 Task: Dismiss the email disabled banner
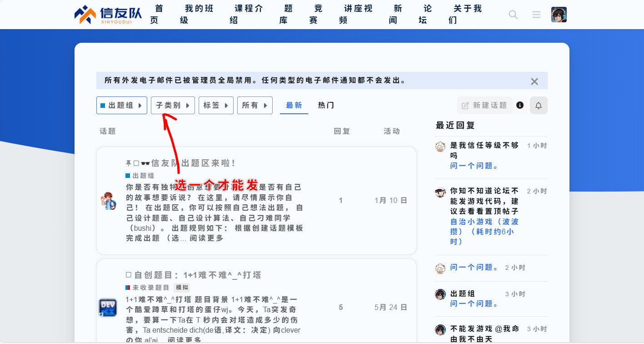click(534, 81)
